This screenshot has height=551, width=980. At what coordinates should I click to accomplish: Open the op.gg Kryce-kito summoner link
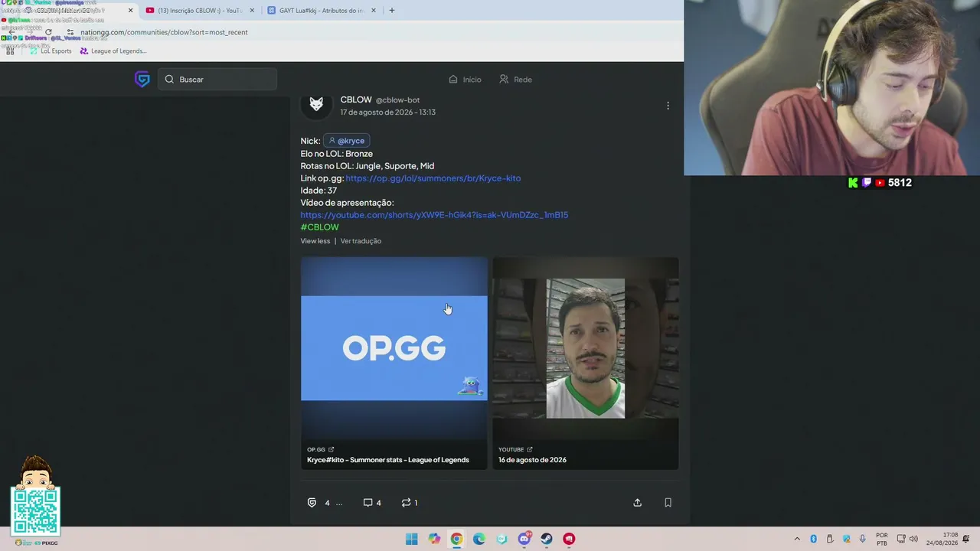click(x=433, y=178)
